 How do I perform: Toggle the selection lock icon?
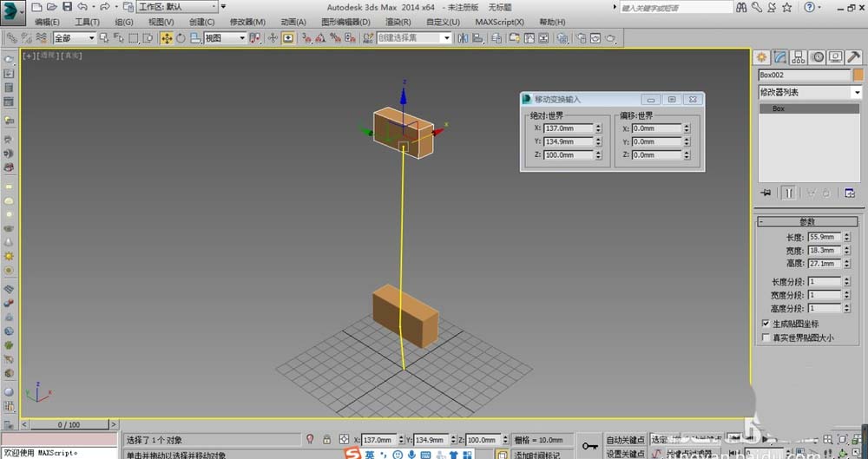326,440
